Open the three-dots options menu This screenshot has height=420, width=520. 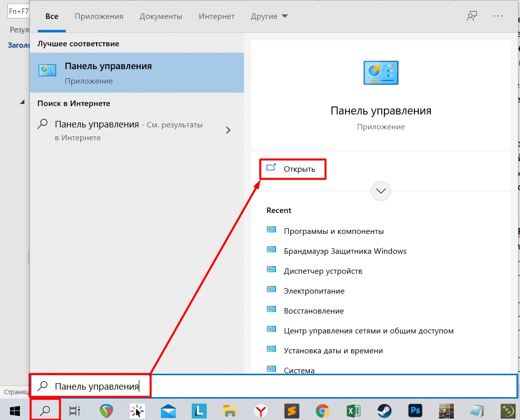coord(498,16)
